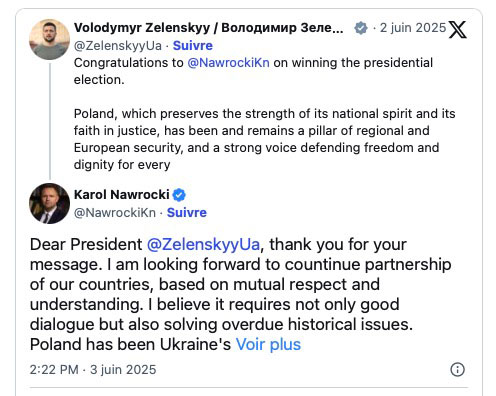Expand the tweet with Voir plus
The width and height of the screenshot is (496, 396).
coord(268,344)
